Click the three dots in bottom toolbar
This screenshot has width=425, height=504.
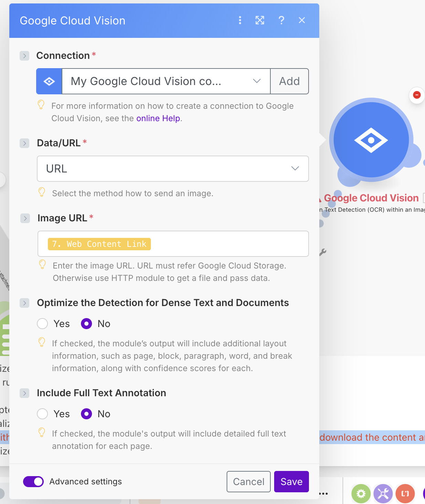tap(324, 494)
